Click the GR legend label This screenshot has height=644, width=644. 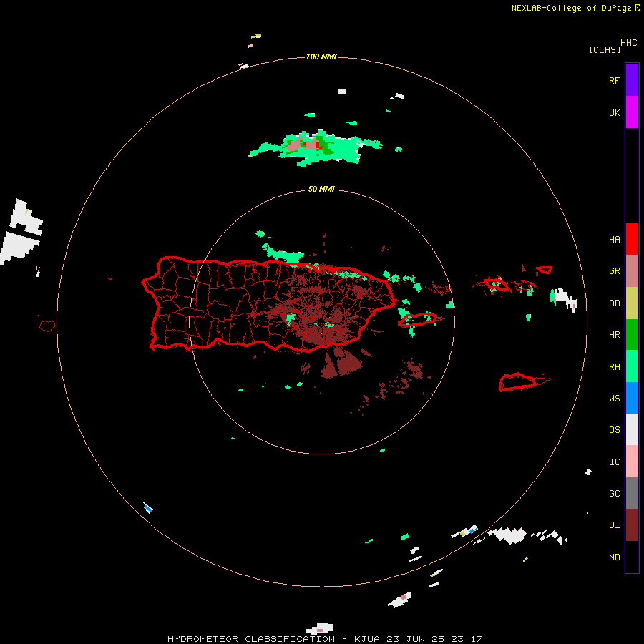click(x=614, y=271)
